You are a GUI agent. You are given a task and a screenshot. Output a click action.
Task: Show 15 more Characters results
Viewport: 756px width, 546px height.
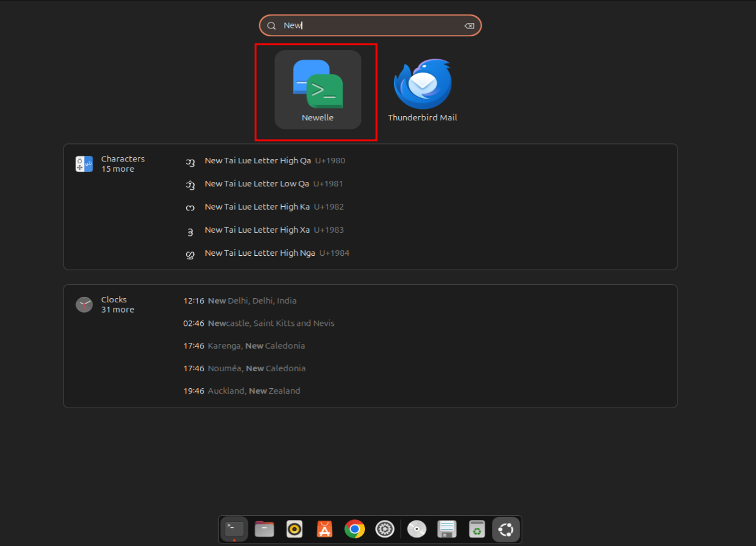[x=118, y=169]
